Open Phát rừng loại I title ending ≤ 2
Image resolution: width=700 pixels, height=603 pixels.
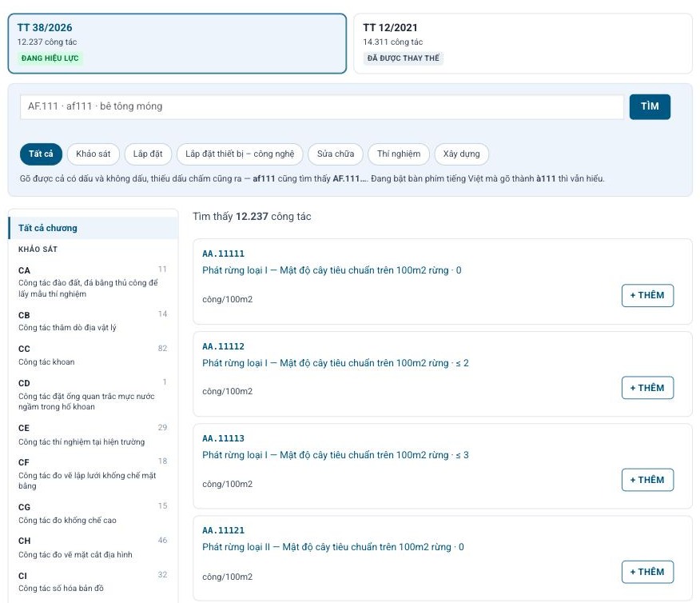[x=336, y=363]
